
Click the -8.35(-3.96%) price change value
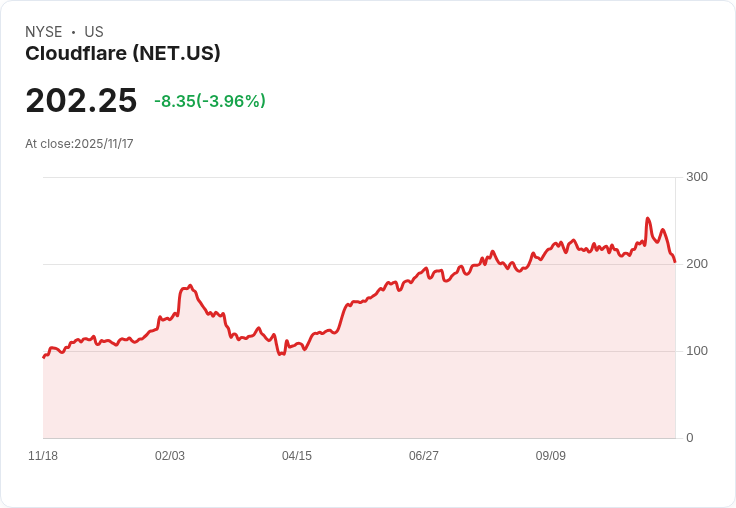coord(210,101)
